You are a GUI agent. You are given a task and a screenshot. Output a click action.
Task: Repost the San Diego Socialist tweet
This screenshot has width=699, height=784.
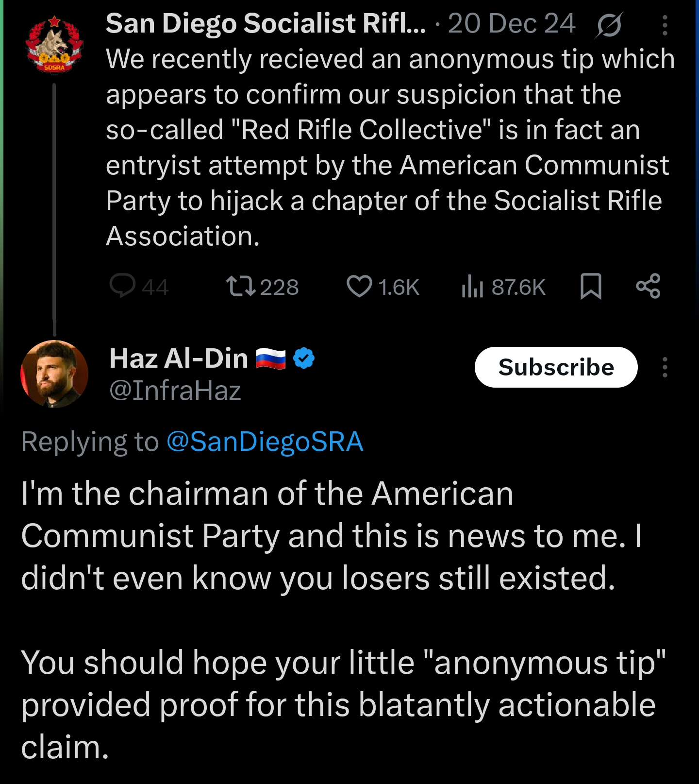tap(241, 286)
